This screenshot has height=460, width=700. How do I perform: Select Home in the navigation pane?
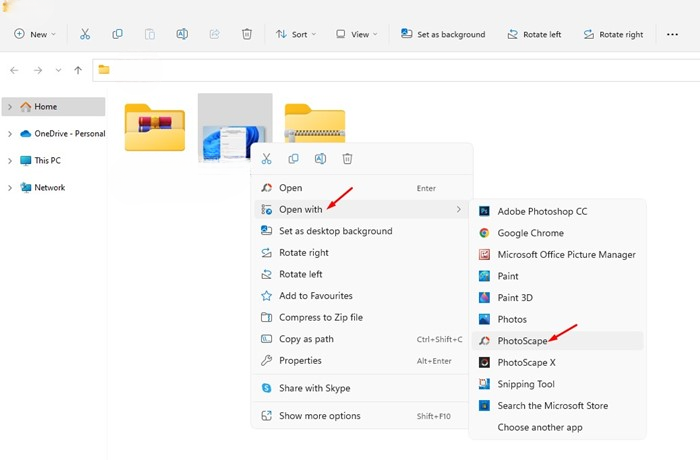[x=54, y=107]
